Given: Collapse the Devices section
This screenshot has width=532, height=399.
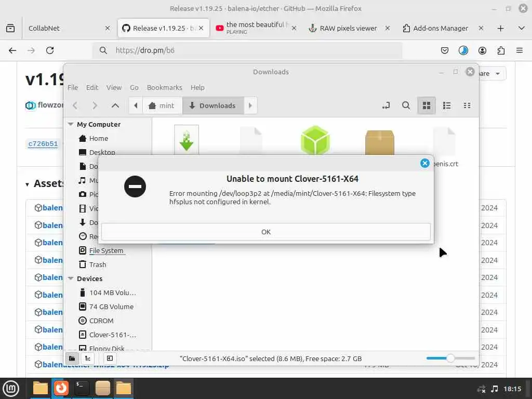Looking at the screenshot, I should click(71, 278).
